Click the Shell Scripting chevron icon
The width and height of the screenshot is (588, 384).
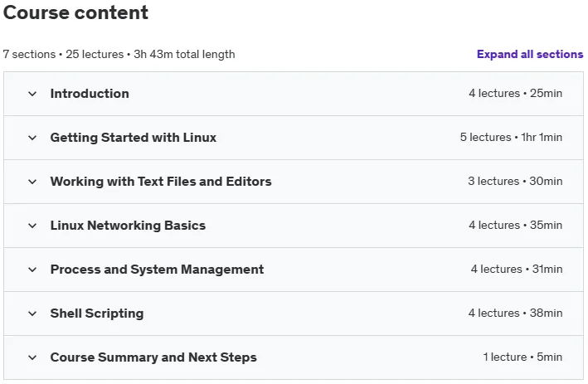32,314
